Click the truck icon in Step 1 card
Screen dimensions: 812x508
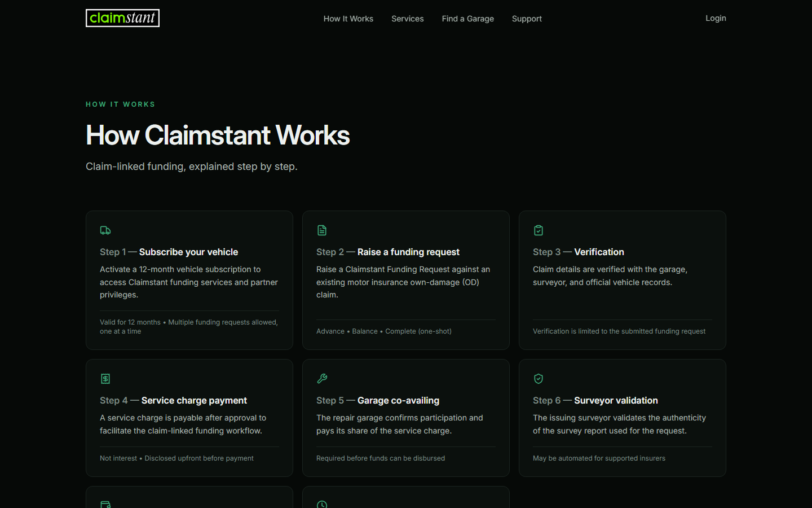click(x=105, y=230)
